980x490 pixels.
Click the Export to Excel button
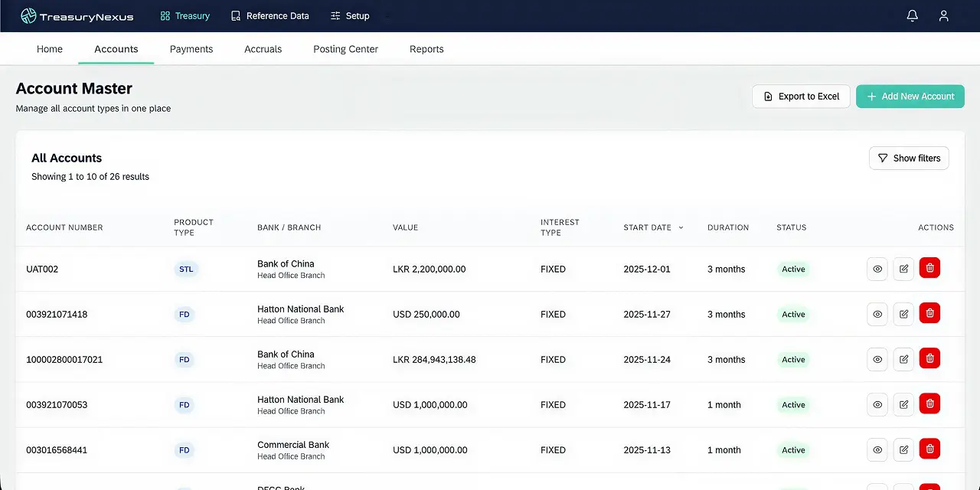(801, 96)
